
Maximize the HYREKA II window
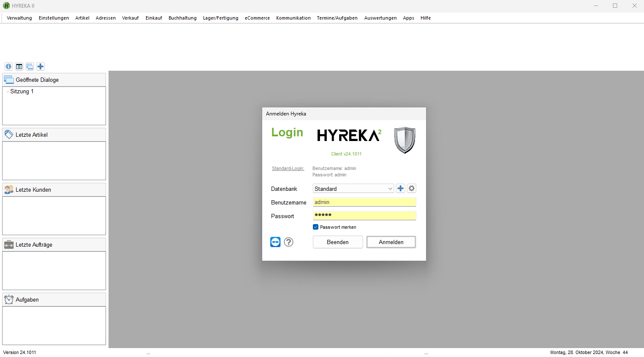pyautogui.click(x=615, y=6)
